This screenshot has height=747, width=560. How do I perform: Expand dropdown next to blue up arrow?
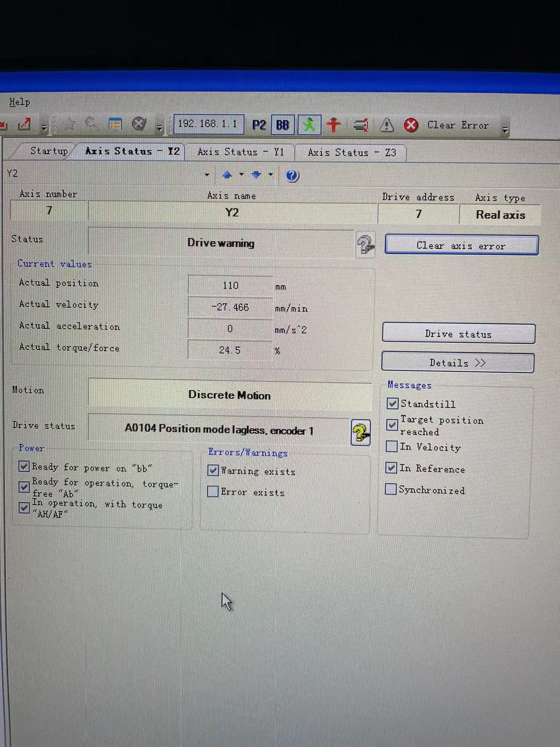pos(241,175)
